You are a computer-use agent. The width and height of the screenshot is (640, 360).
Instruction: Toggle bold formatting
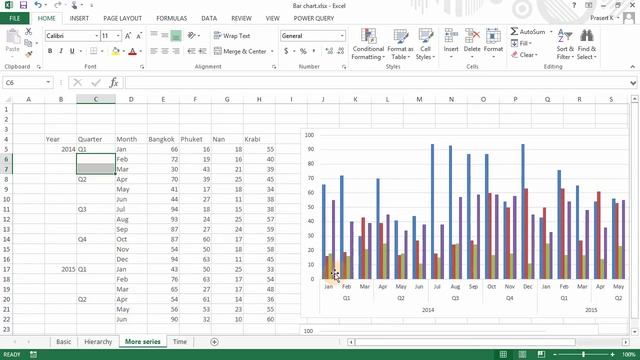[50, 51]
